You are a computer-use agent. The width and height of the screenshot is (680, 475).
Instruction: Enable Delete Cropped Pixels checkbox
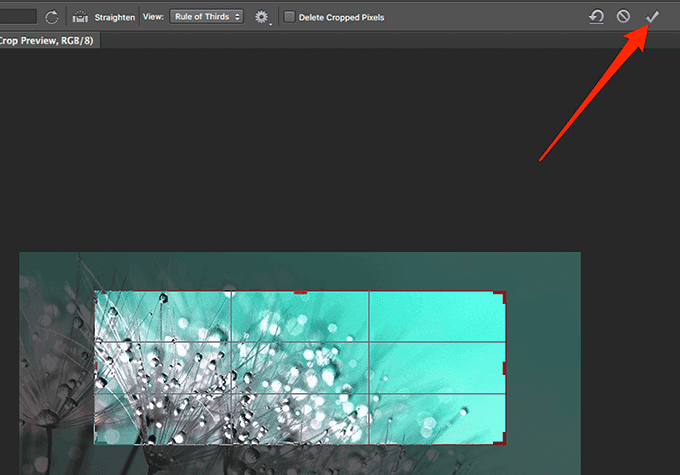(x=289, y=17)
